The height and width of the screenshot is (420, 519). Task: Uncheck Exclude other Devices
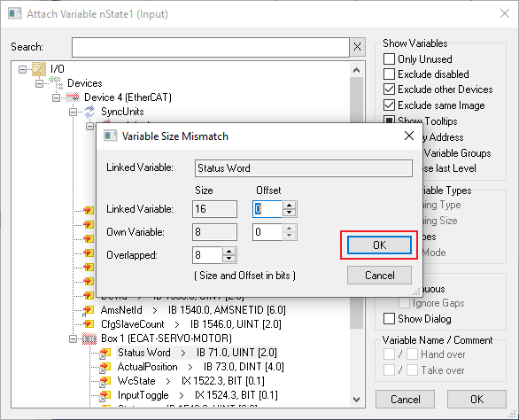[390, 89]
